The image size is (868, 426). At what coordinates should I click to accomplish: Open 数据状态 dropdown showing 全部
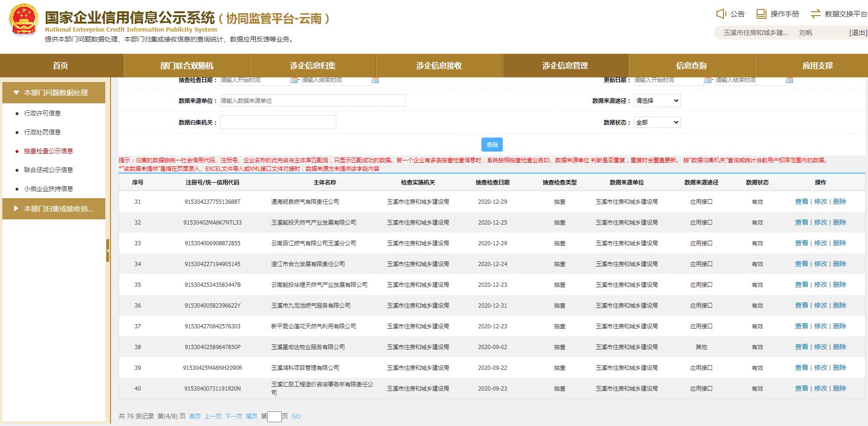657,122
